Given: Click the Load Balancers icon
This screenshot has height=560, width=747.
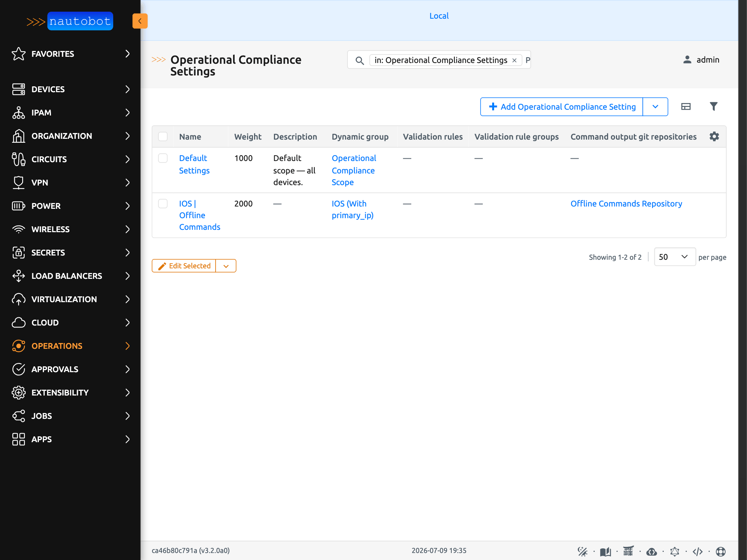Looking at the screenshot, I should (19, 276).
